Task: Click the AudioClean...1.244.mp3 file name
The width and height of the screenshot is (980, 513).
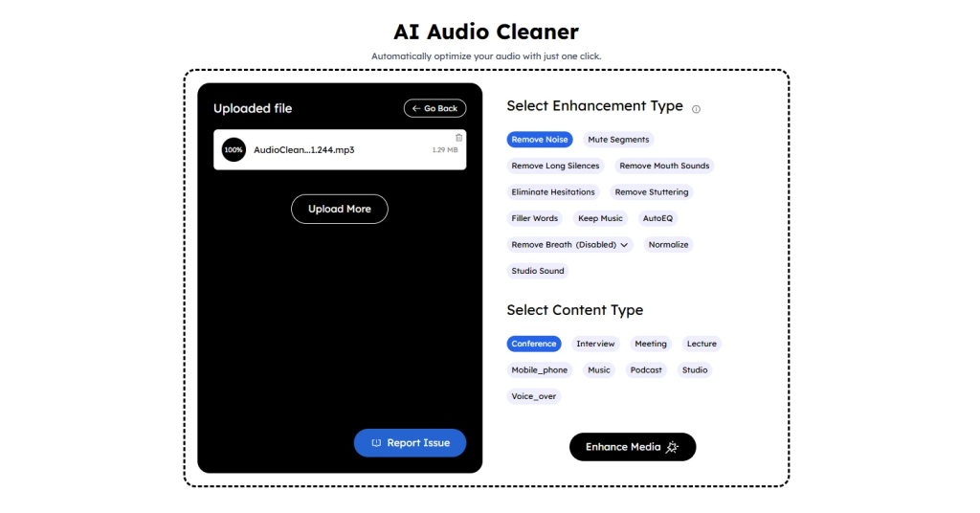Action: (303, 150)
